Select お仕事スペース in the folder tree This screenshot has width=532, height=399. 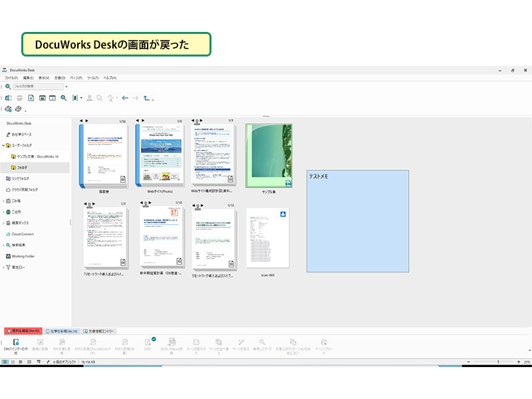(x=22, y=135)
